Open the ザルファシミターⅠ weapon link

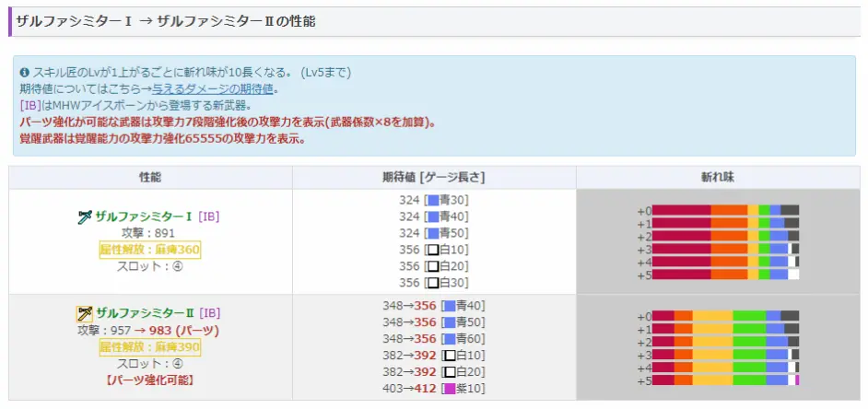(144, 217)
